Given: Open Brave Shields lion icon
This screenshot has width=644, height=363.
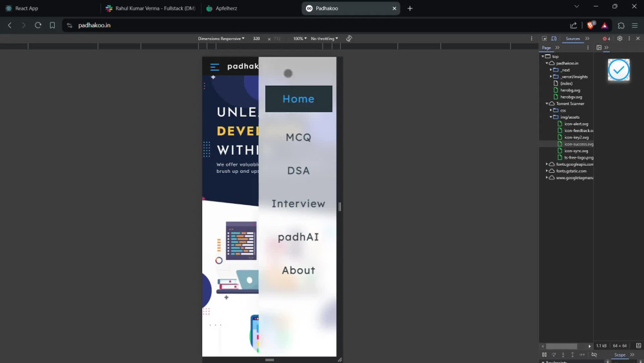Looking at the screenshot, I should pos(591,25).
